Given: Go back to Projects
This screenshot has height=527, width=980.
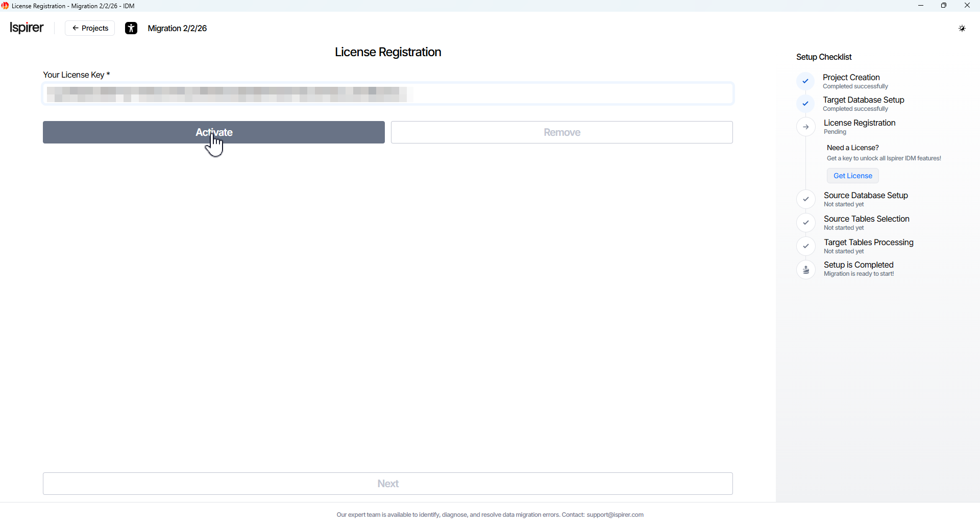Looking at the screenshot, I should pyautogui.click(x=90, y=28).
